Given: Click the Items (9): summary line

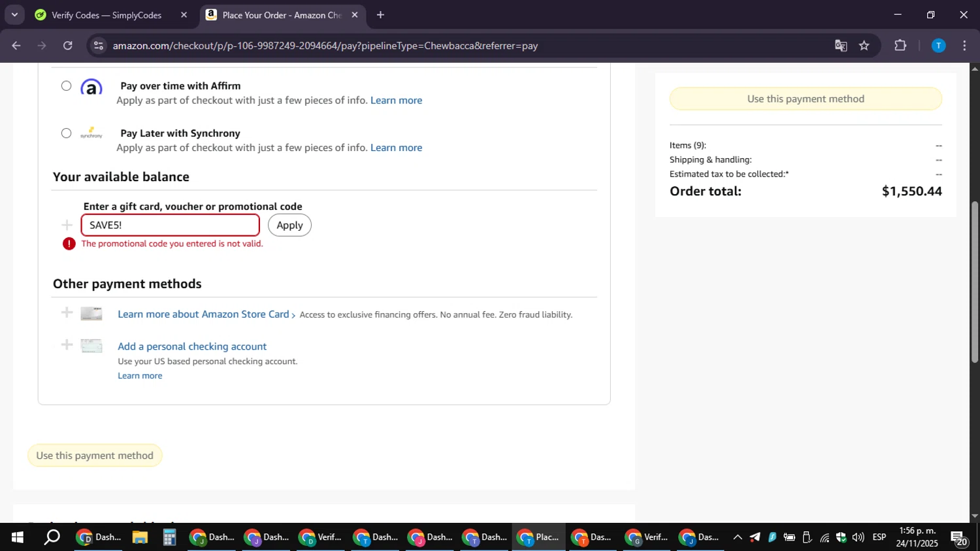Looking at the screenshot, I should (688, 145).
